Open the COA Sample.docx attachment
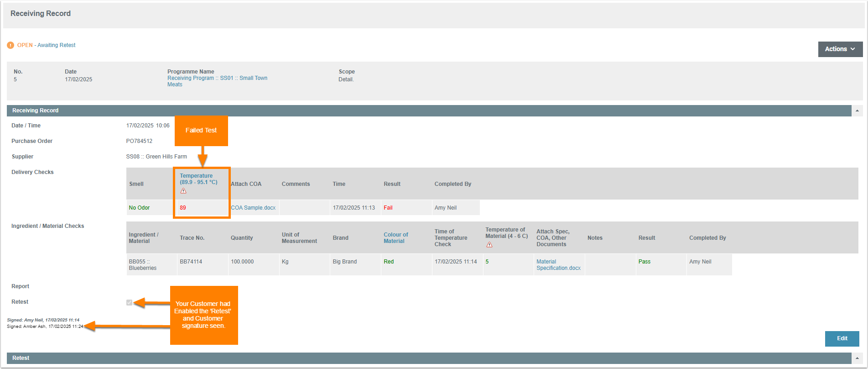This screenshot has height=369, width=868. pyautogui.click(x=253, y=208)
